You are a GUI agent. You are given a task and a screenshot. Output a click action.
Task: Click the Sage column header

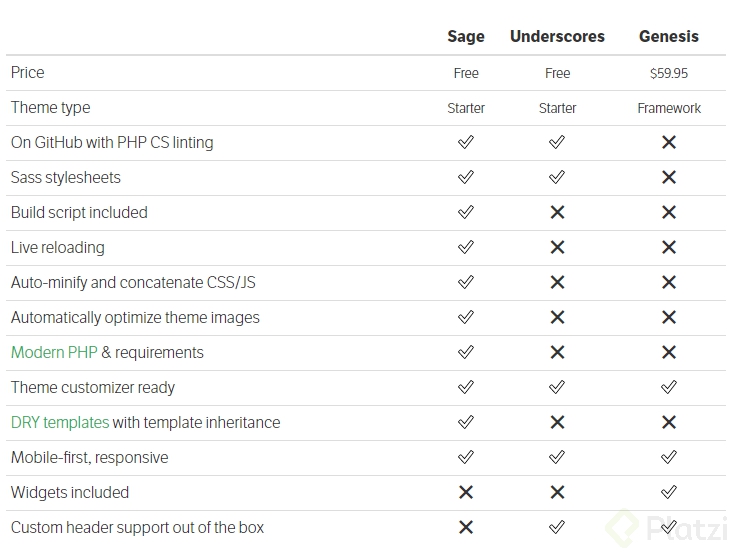pos(466,36)
